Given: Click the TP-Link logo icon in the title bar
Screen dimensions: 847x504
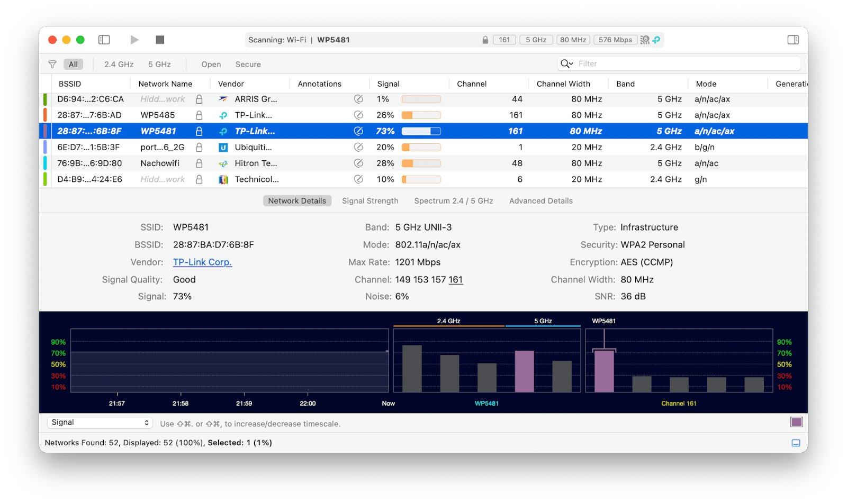Looking at the screenshot, I should click(656, 40).
